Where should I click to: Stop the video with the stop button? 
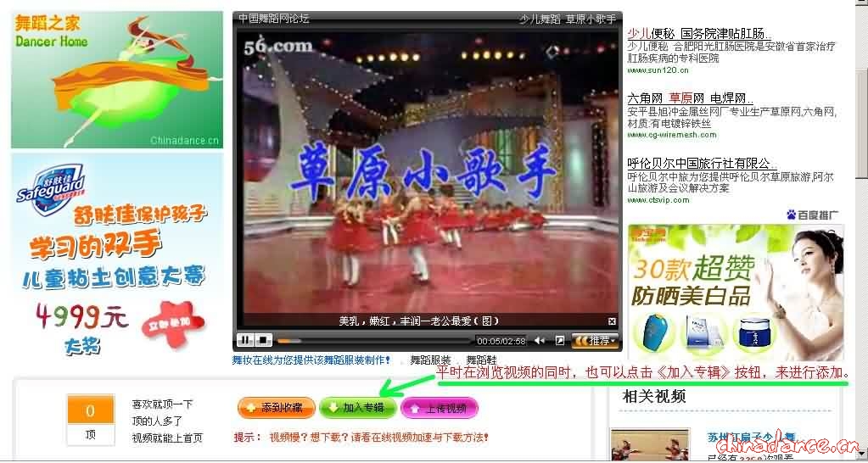coord(263,340)
